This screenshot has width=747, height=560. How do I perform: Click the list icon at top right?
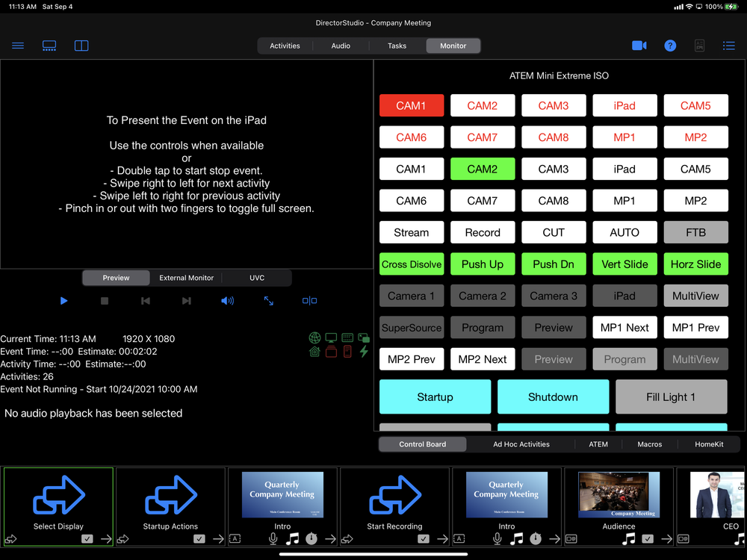point(729,46)
